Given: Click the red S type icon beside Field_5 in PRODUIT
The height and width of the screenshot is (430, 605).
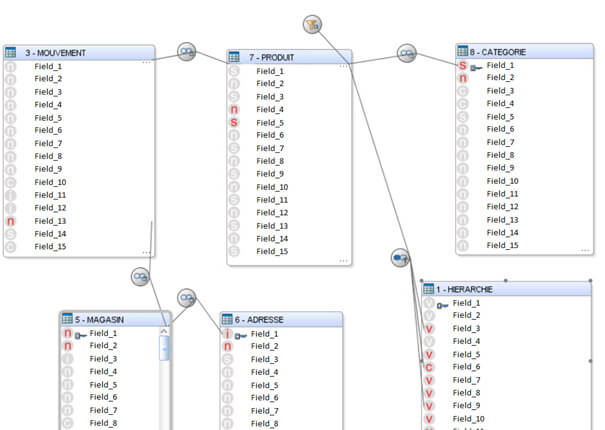Looking at the screenshot, I should tap(234, 122).
